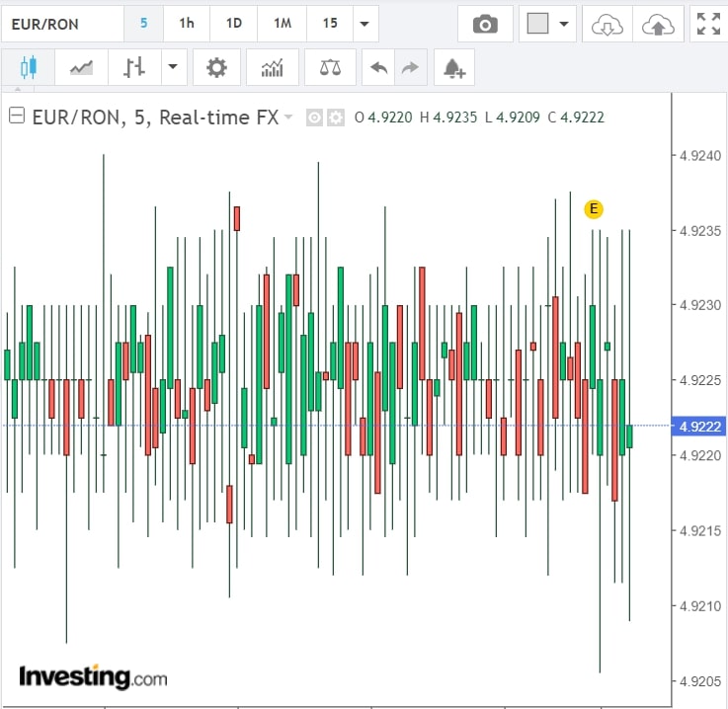Select the 1h timeframe
This screenshot has height=709, width=728.
point(186,24)
